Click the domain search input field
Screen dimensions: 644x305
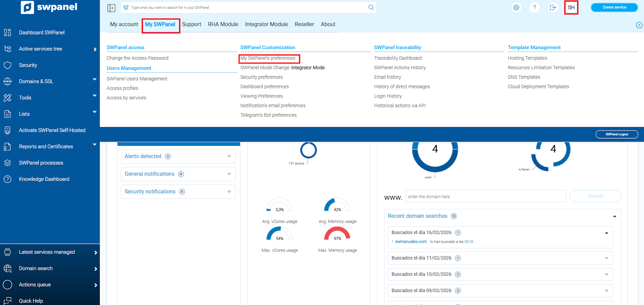pos(485,197)
